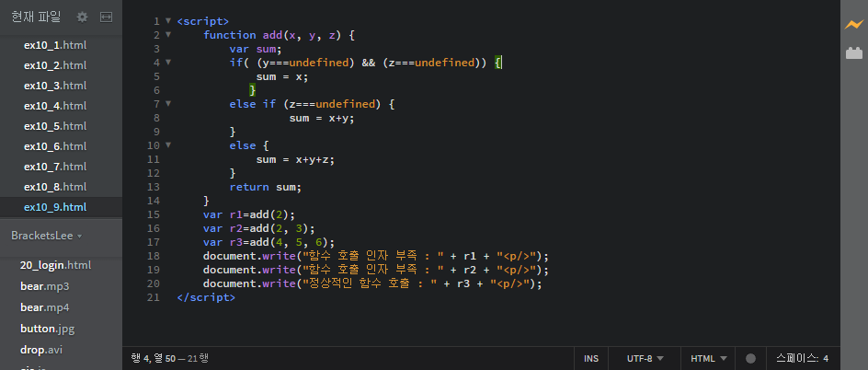868x370 pixels.
Task: Click 'var sum;' declaration on line 3
Action: click(x=256, y=49)
